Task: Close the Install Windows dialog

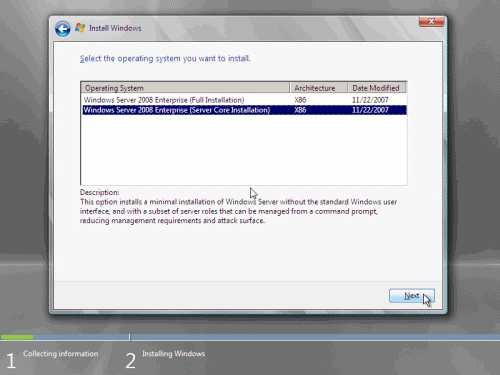Action: tap(431, 22)
